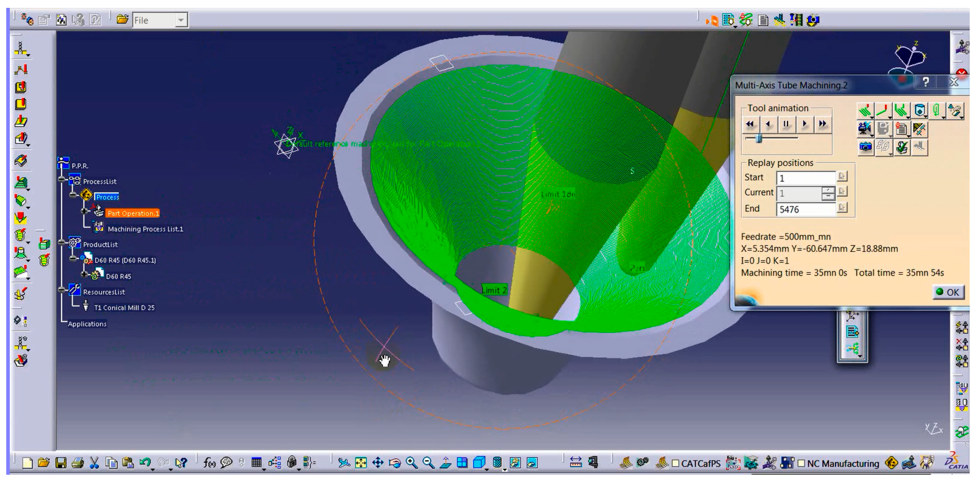Click the video replay mode icon

pyautogui.click(x=865, y=129)
